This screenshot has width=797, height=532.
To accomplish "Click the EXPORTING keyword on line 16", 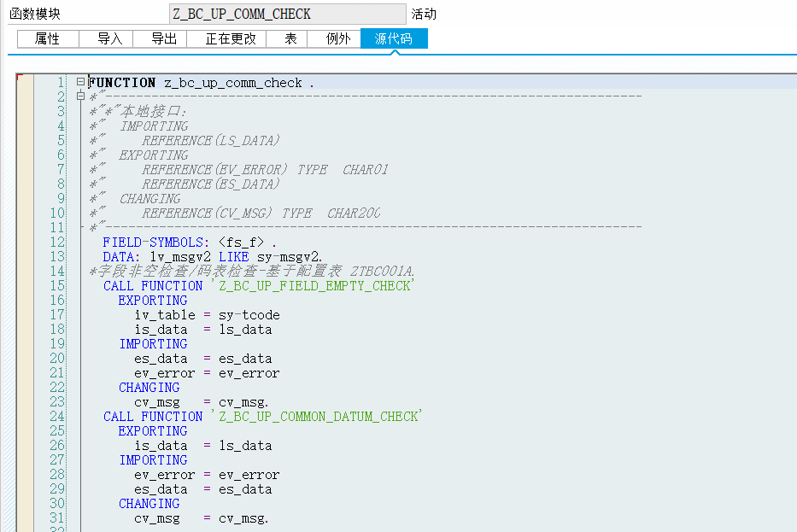I will [153, 301].
